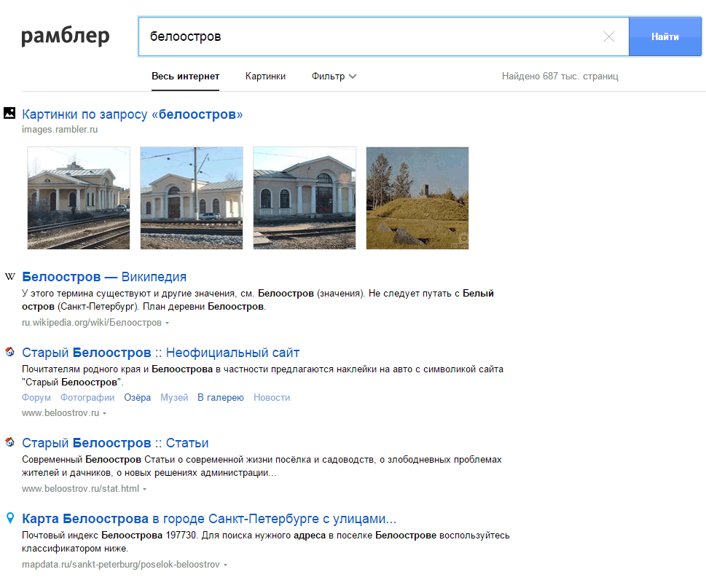Click favicon beside Старый Белоостров Неофициальный сайт

click(x=9, y=352)
